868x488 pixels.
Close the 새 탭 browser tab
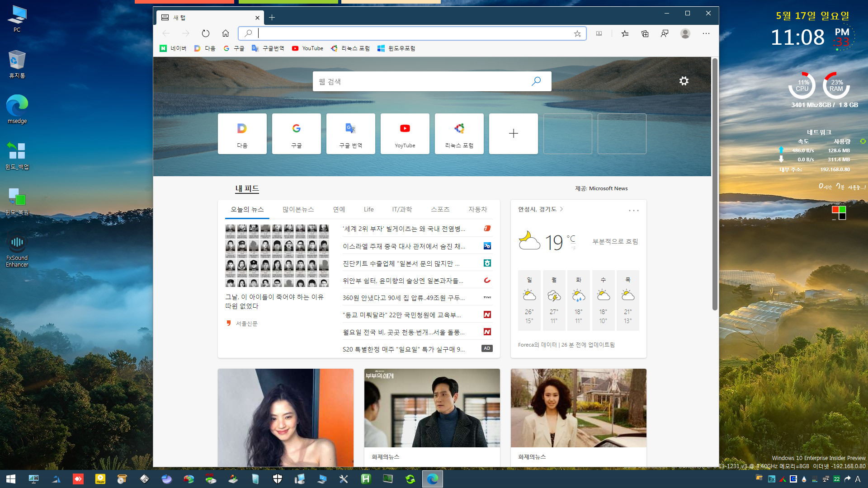point(257,18)
